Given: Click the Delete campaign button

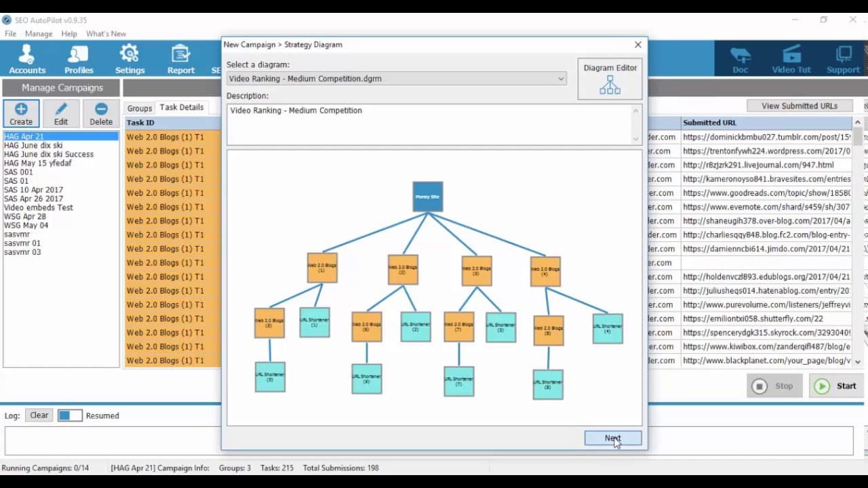Looking at the screenshot, I should pos(101,114).
